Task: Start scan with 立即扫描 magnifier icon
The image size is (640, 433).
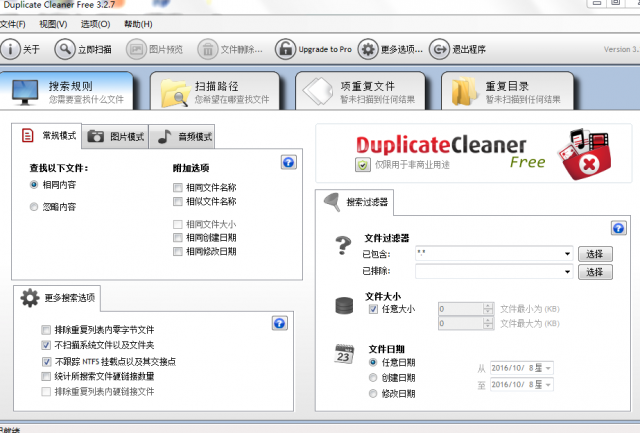Action: [x=65, y=49]
